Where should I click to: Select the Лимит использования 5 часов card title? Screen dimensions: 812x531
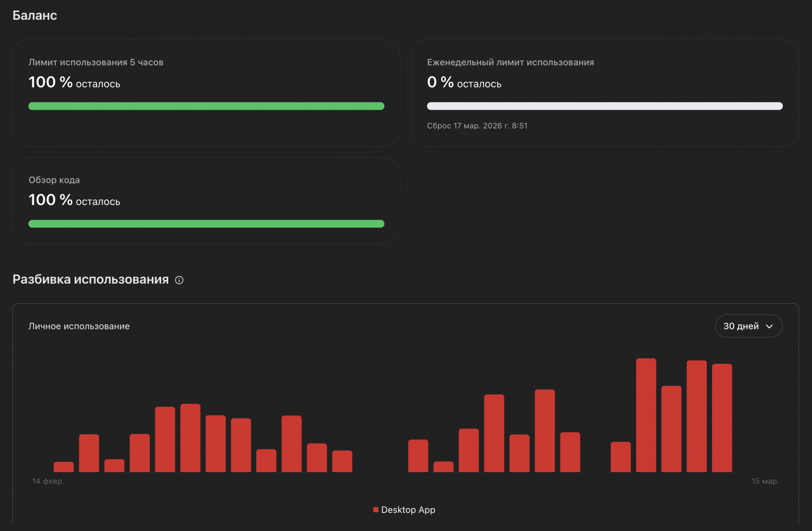click(x=96, y=62)
